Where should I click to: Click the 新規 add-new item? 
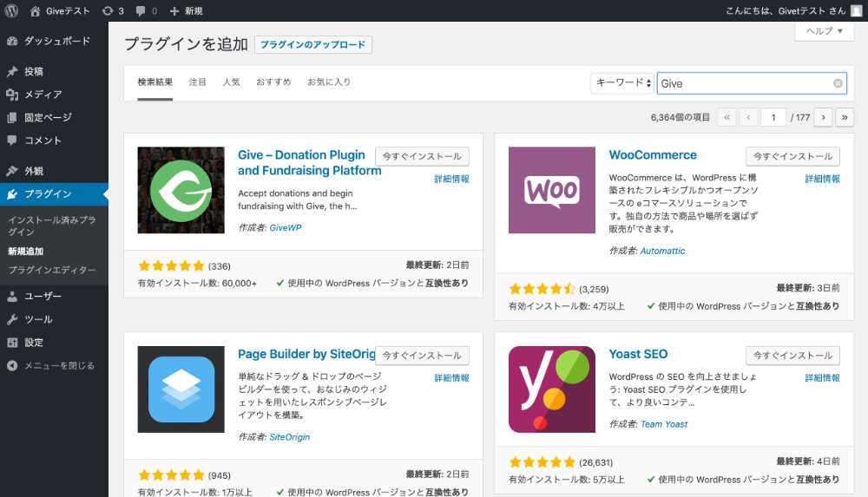(x=186, y=10)
